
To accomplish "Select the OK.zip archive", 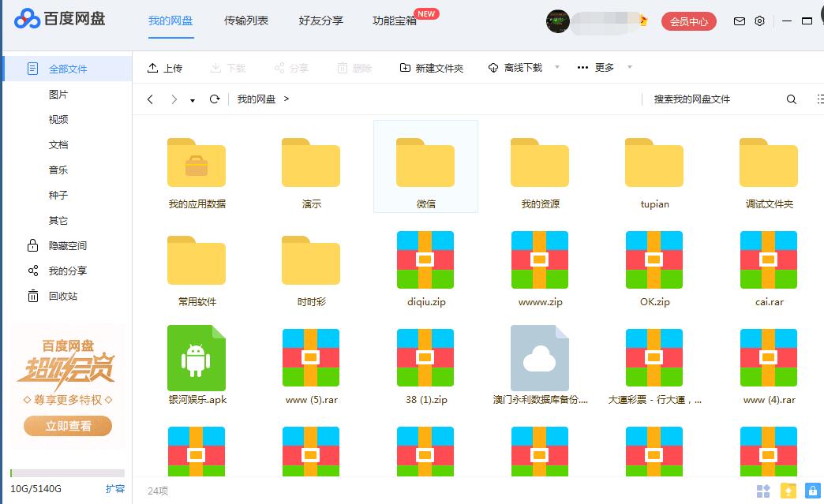I will coord(654,259).
